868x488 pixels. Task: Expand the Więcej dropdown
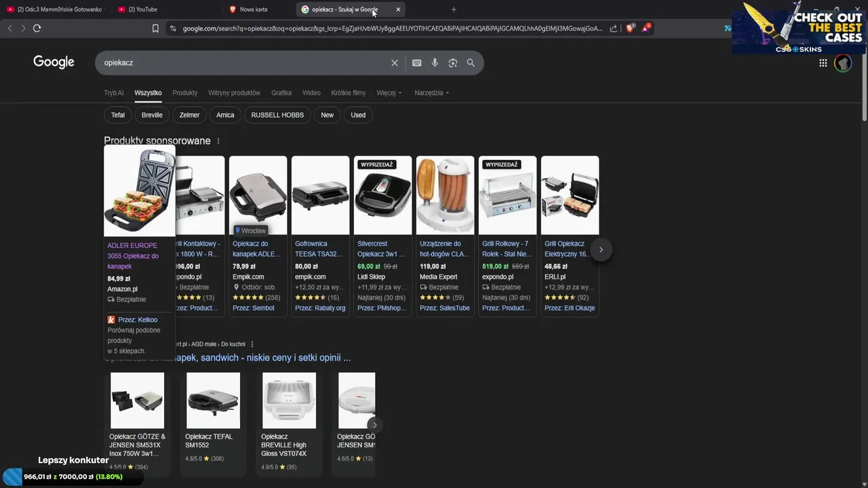(x=389, y=93)
